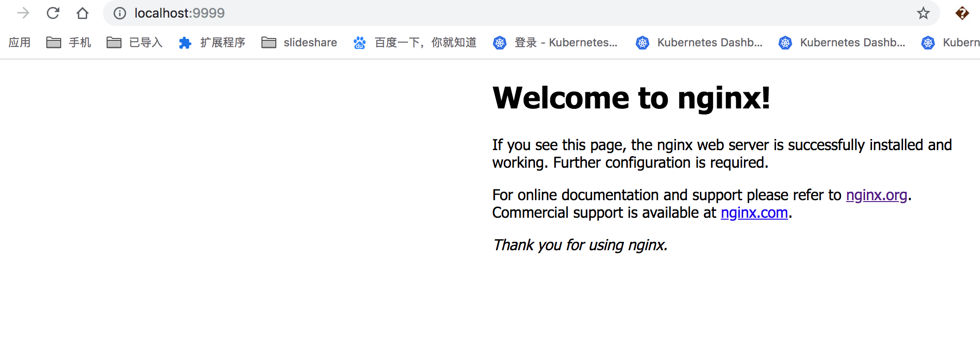The width and height of the screenshot is (980, 354).
Task: Click the Welcome to nginx! heading
Action: coord(631,98)
